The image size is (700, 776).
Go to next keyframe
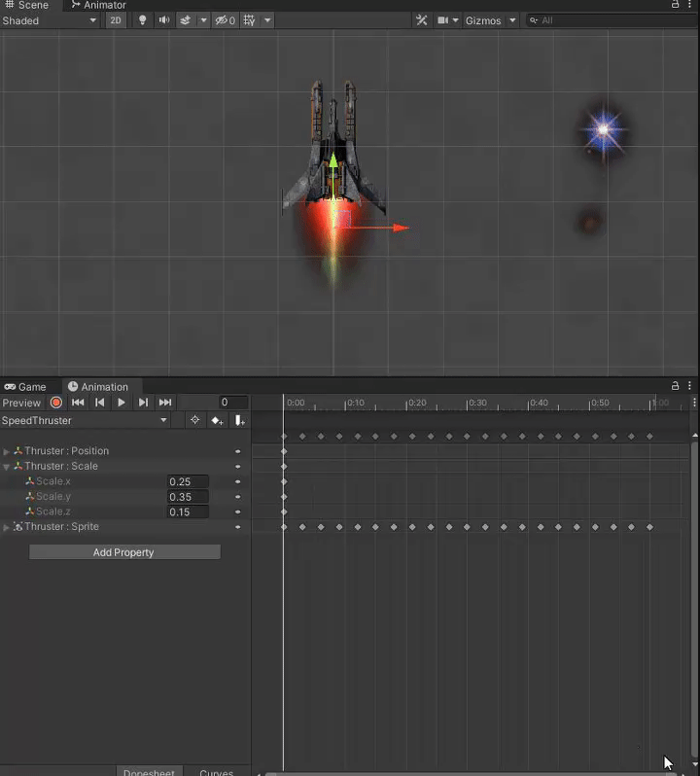pyautogui.click(x=143, y=403)
